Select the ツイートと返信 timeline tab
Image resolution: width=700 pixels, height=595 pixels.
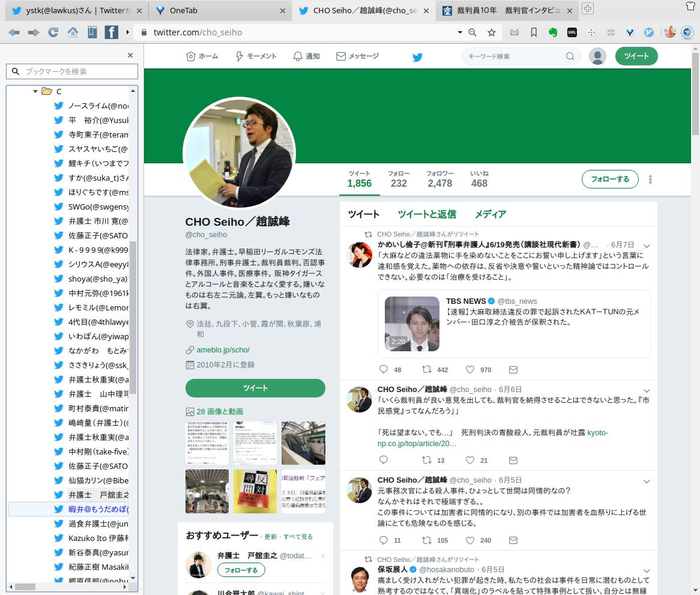coord(427,214)
